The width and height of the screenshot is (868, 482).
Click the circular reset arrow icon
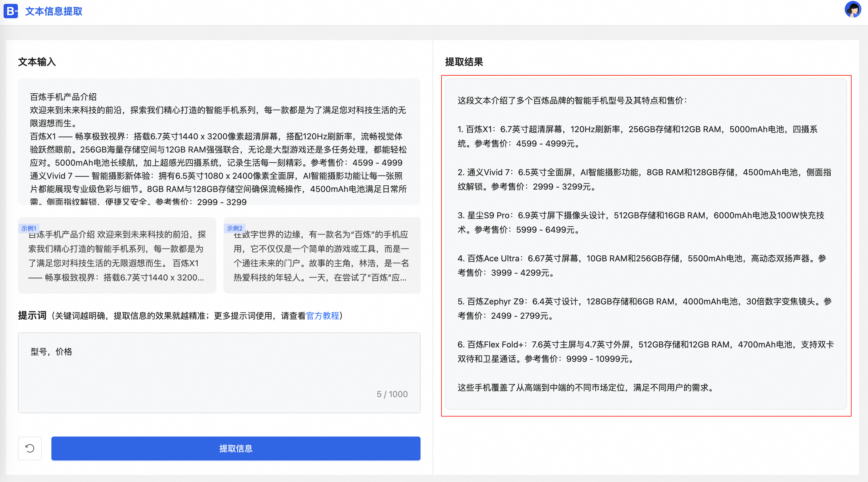pyautogui.click(x=30, y=448)
